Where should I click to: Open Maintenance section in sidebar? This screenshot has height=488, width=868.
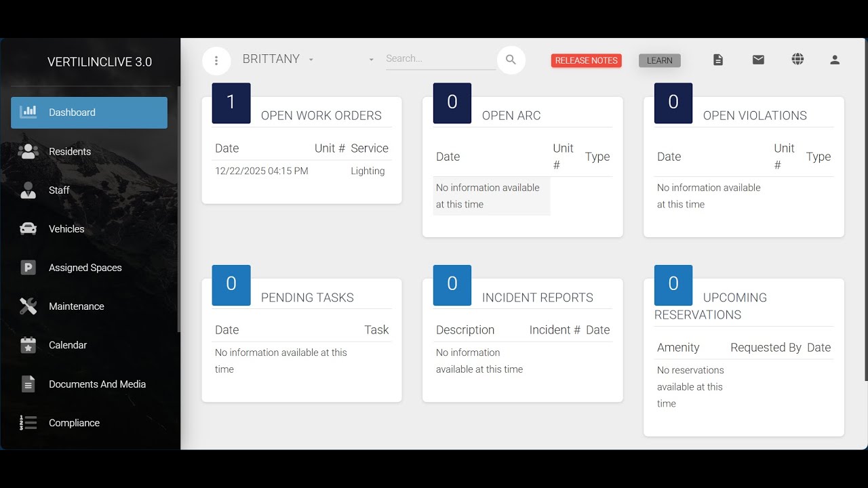click(x=89, y=306)
